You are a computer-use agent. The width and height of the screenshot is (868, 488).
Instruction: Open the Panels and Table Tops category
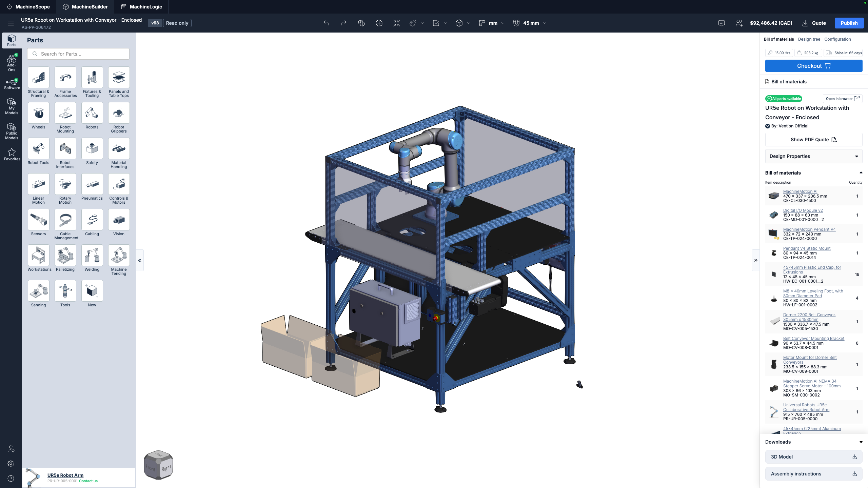[x=119, y=82]
